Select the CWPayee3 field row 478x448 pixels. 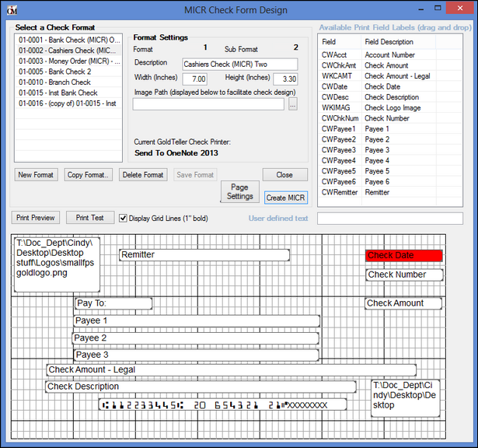tap(390, 150)
